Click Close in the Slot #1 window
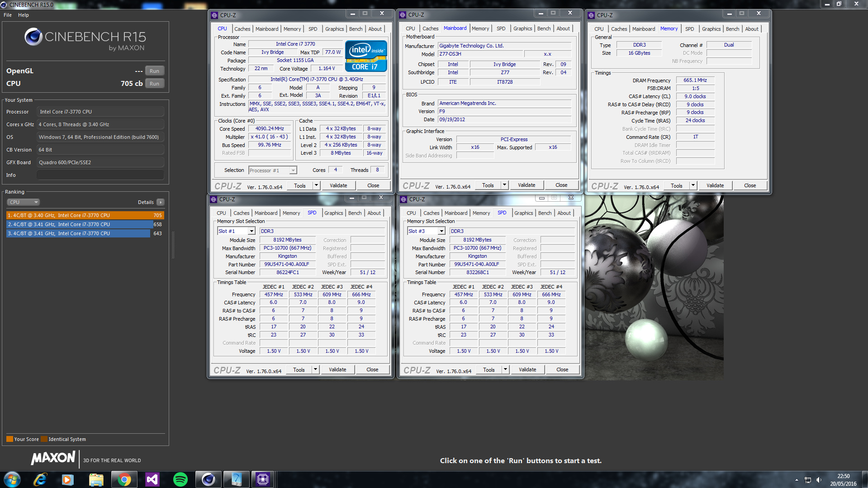 (x=372, y=370)
